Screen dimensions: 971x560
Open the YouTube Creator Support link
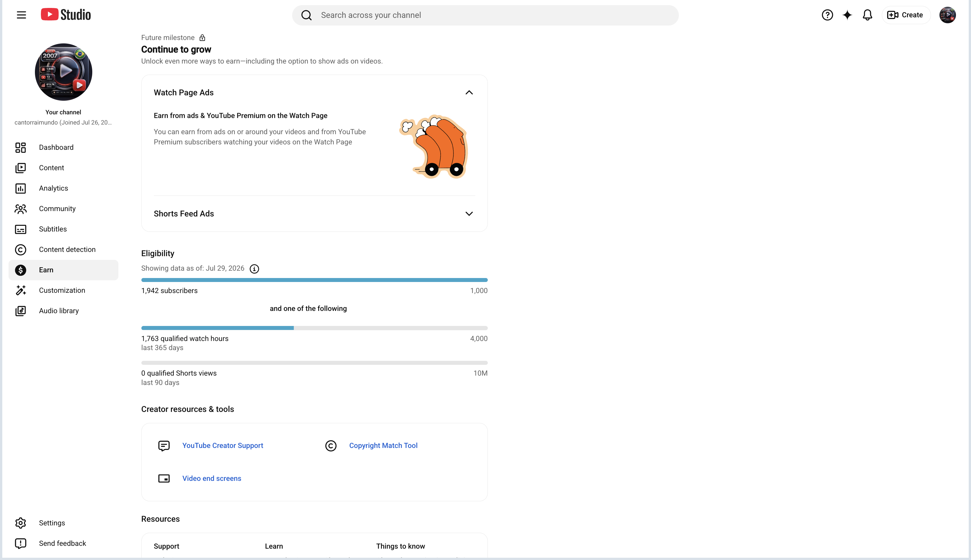pyautogui.click(x=223, y=445)
